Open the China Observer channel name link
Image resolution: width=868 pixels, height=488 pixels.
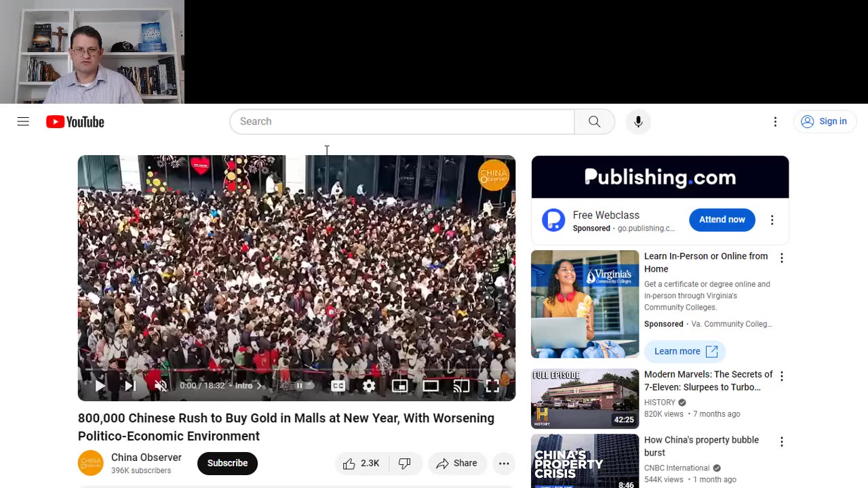pos(146,457)
